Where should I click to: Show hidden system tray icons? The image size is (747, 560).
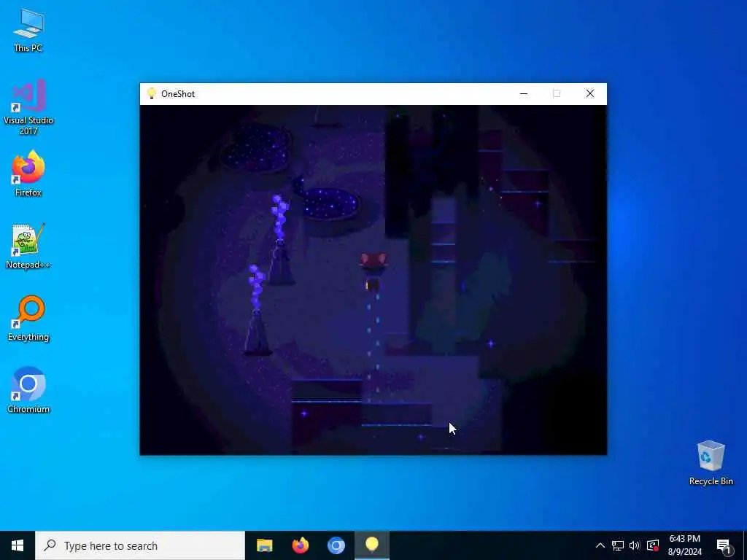600,545
